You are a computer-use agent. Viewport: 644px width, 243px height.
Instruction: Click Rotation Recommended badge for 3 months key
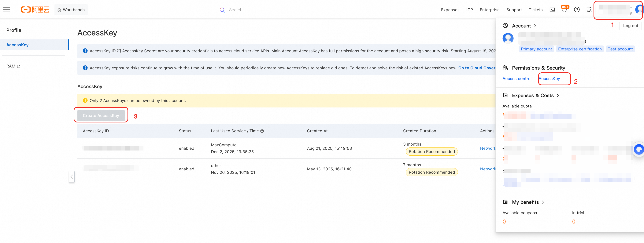[431, 152]
